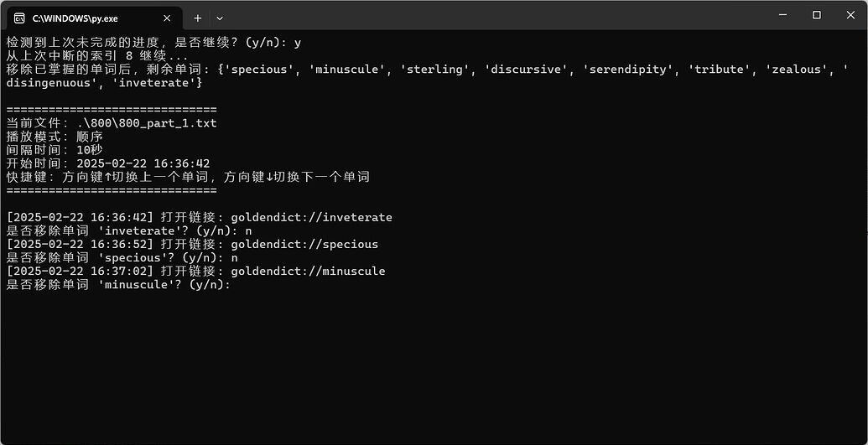Open a new terminal tab

[198, 18]
